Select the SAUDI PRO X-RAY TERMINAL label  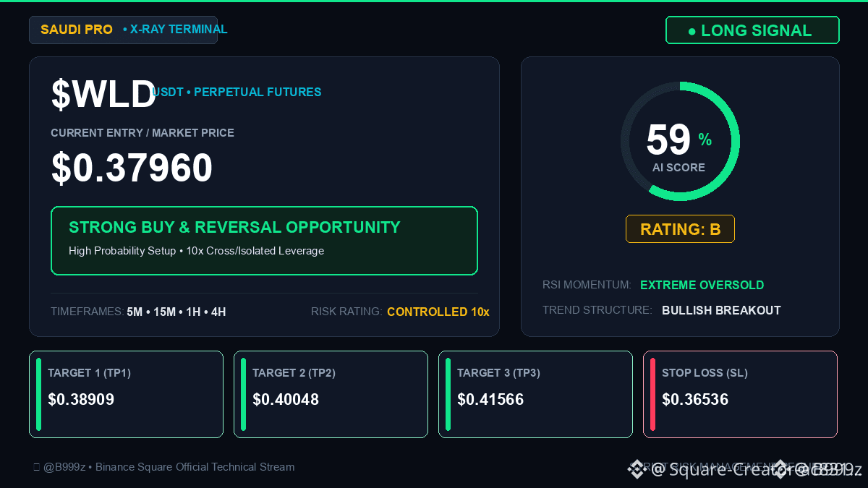tap(123, 30)
